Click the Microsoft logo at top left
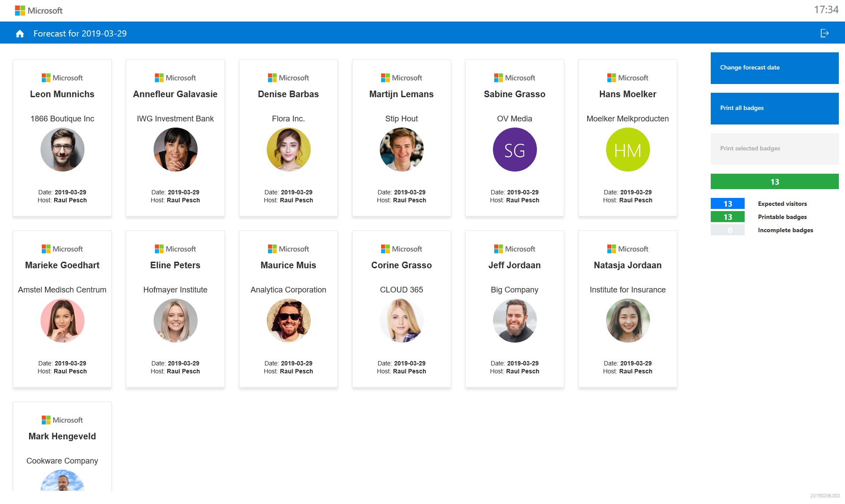Viewport: 845px width, 504px height. tap(39, 11)
